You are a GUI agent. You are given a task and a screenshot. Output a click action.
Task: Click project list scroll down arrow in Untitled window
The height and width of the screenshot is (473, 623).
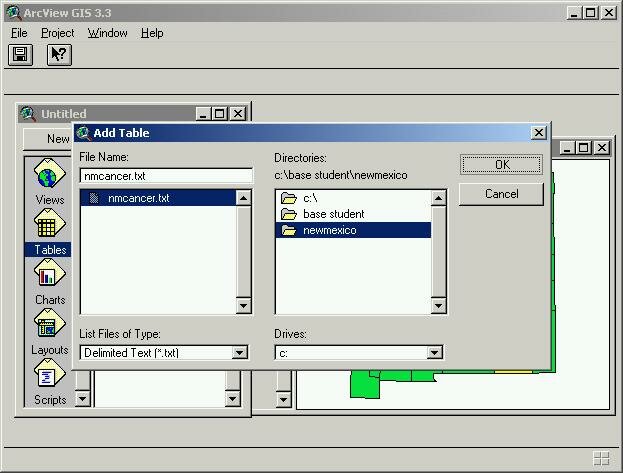233,399
